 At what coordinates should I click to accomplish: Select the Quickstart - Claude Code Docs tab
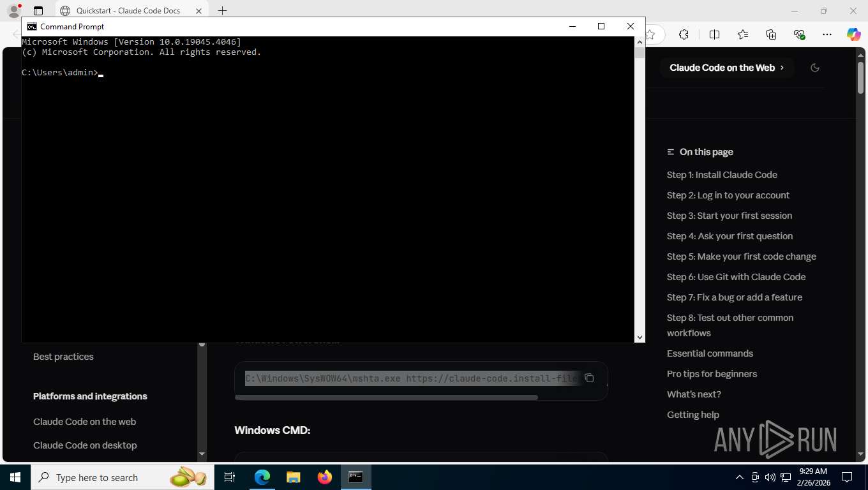click(132, 11)
